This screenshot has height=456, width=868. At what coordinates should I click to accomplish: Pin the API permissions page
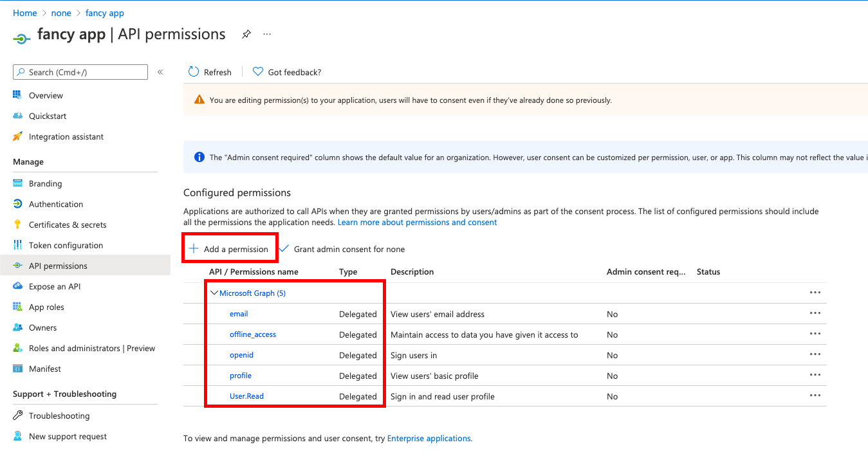[246, 34]
